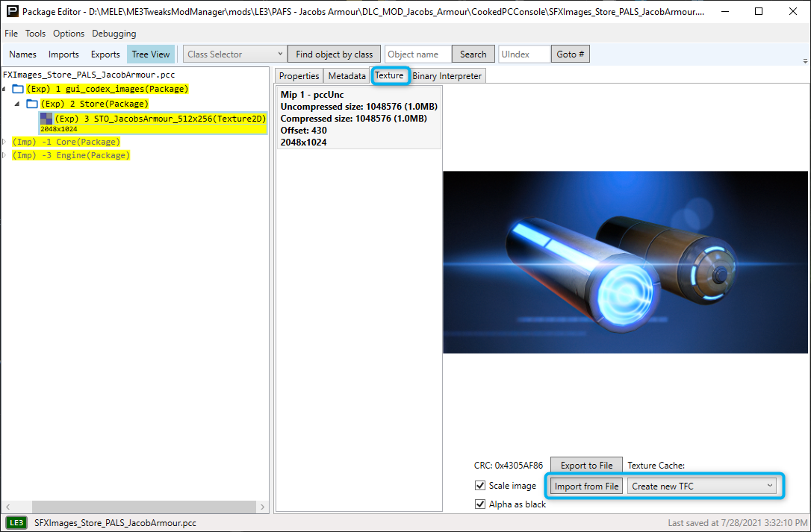Click the SFXImages_Store_PALS_JacobArmour.pcc status bar filename

(115, 523)
